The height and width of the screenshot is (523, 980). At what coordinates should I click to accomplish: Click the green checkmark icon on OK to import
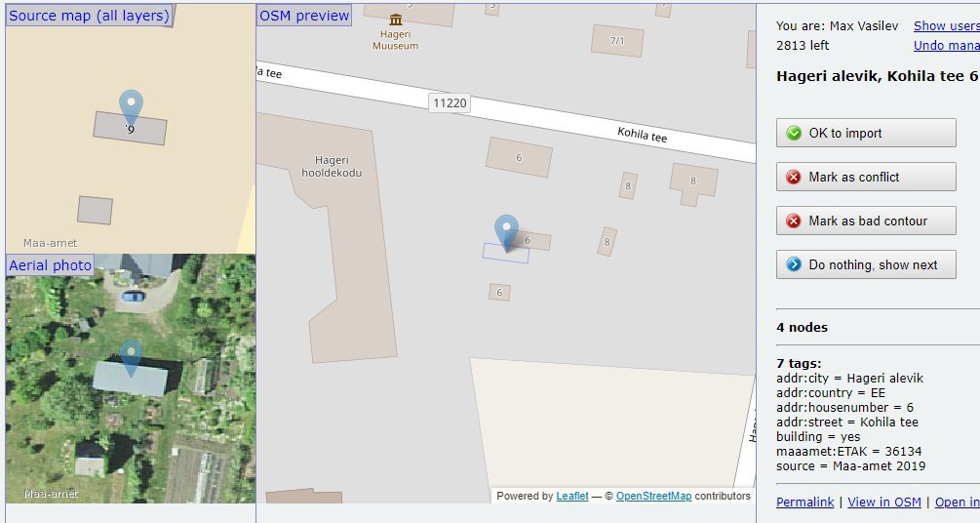[794, 133]
